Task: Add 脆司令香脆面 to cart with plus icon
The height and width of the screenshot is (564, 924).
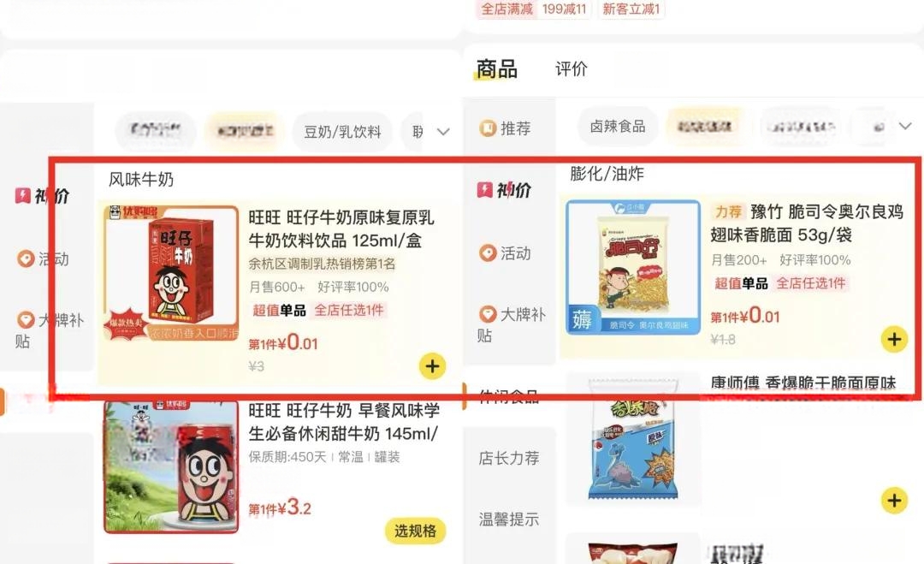Action: point(894,339)
